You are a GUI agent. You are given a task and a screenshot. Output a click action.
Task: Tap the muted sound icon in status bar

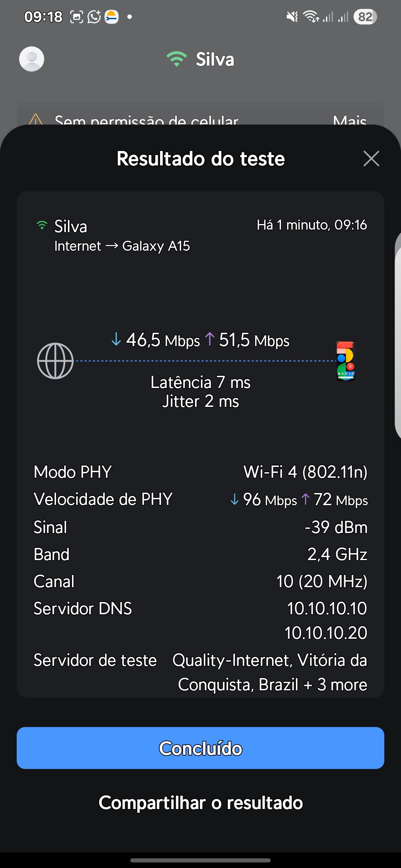point(292,17)
